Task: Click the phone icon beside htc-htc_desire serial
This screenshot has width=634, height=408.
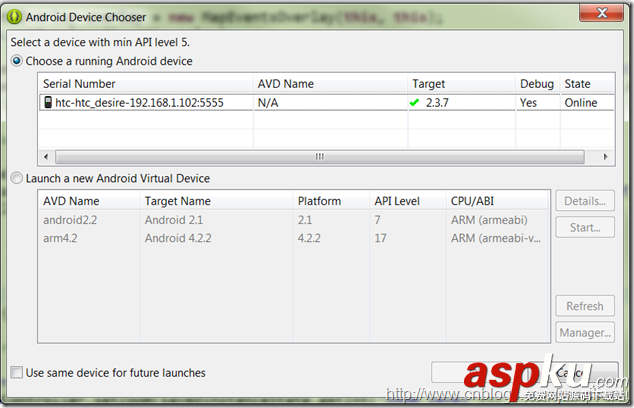Action: 48,102
